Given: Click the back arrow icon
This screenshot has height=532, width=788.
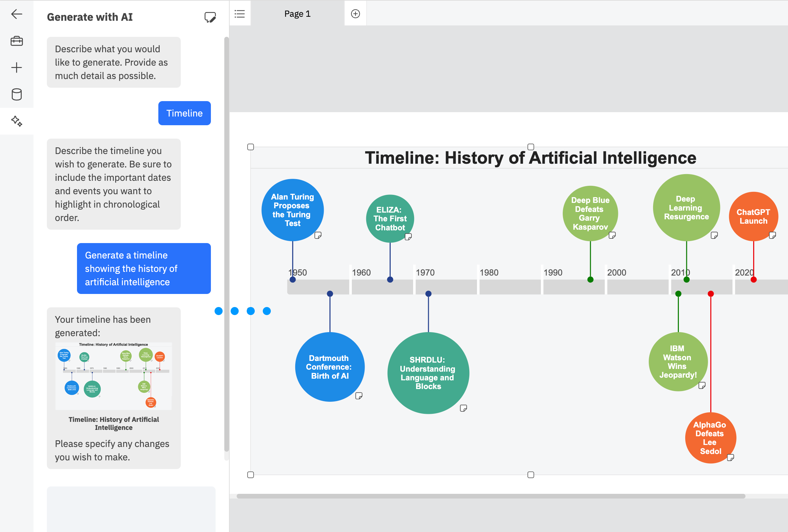Looking at the screenshot, I should (16, 14).
